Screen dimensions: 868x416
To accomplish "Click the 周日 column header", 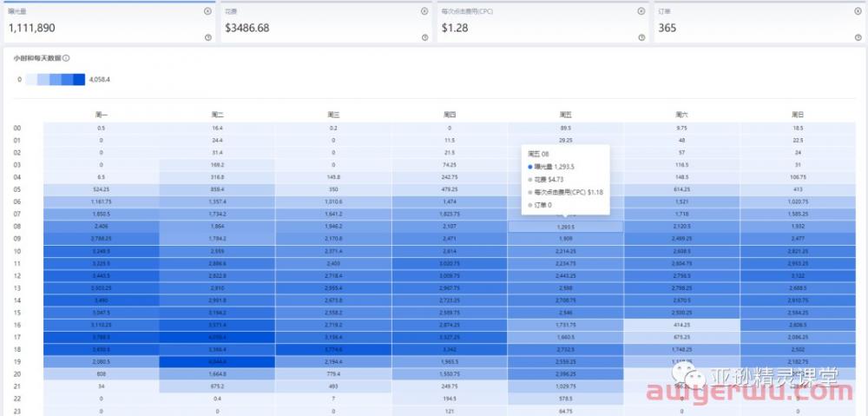I will tap(797, 116).
